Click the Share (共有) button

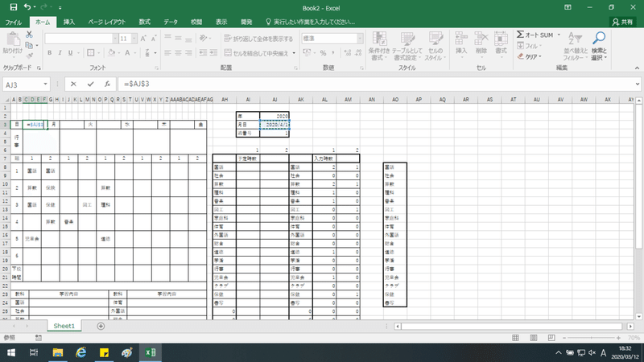point(622,23)
